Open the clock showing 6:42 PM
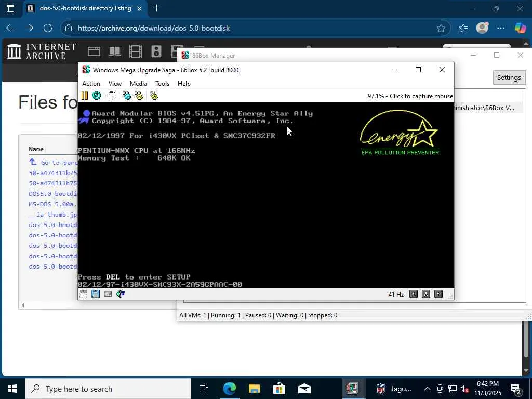Image resolution: width=532 pixels, height=399 pixels. 488,389
